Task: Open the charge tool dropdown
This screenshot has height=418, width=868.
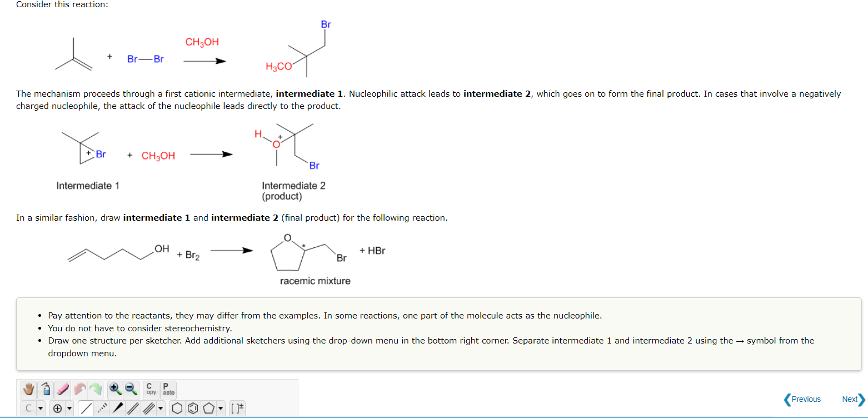Action: [x=69, y=407]
